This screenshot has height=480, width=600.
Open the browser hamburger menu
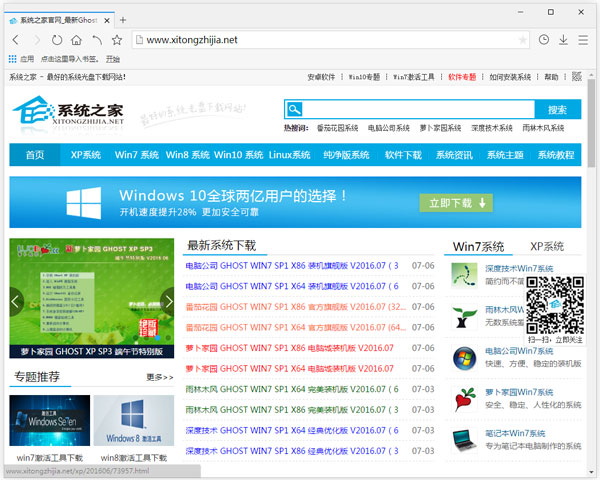[583, 40]
